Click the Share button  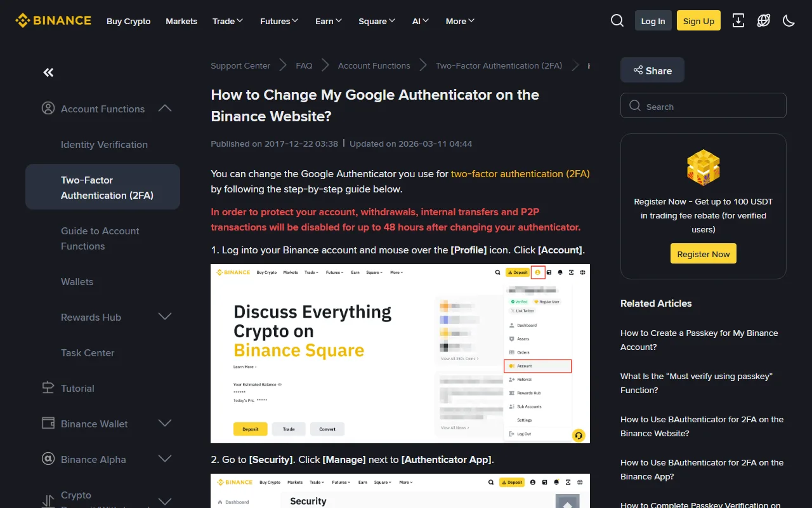click(x=652, y=70)
